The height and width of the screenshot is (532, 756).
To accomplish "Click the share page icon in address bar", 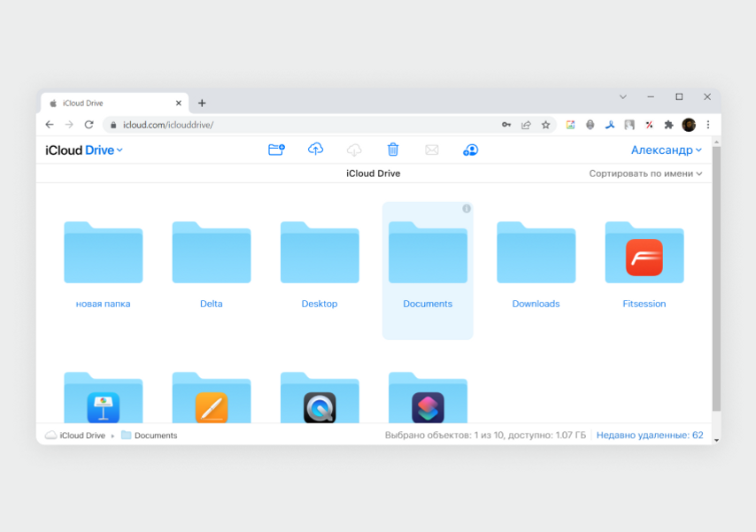I will [x=526, y=125].
